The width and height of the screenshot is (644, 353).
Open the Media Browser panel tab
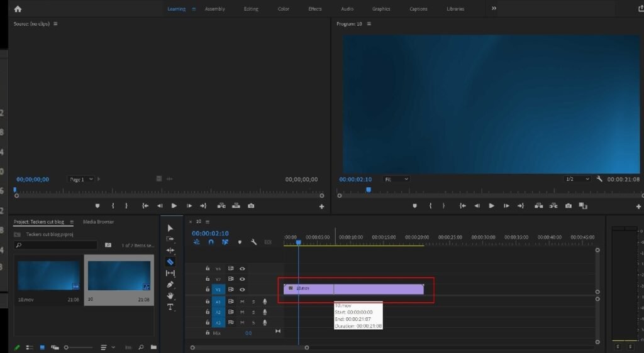(x=99, y=222)
